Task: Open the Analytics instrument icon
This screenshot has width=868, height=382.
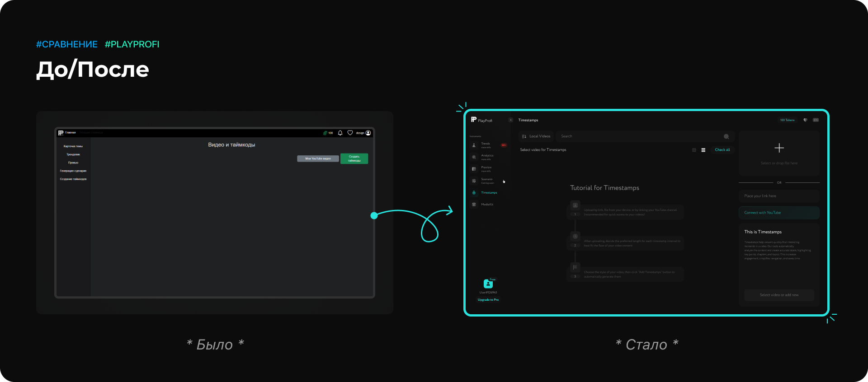Action: [x=474, y=157]
